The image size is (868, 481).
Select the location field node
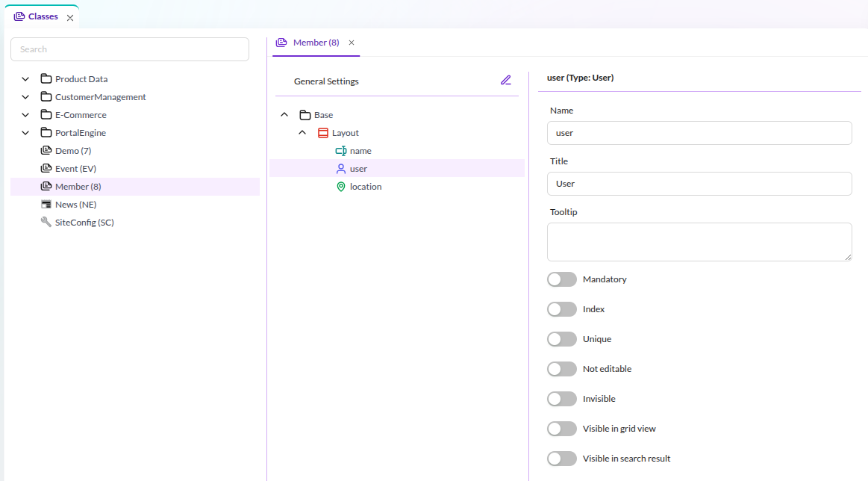click(366, 187)
